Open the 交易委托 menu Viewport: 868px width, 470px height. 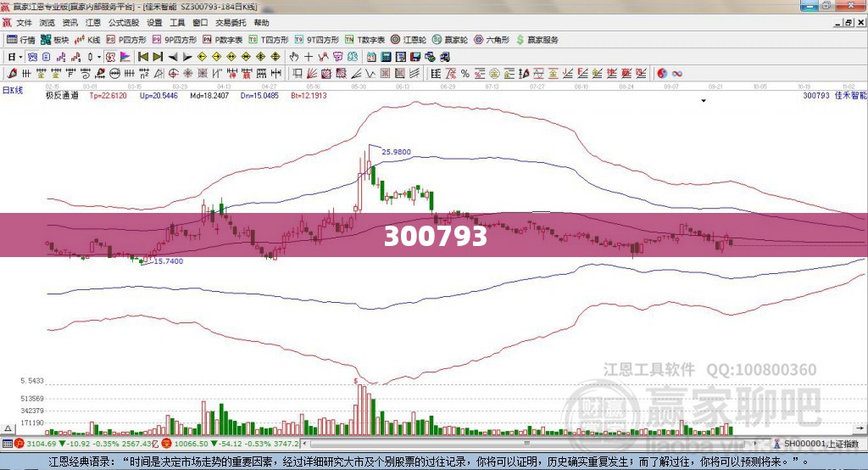231,23
